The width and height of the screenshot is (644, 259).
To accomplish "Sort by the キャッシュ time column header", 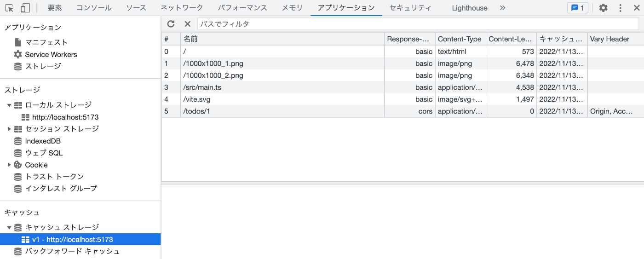I will click(562, 39).
